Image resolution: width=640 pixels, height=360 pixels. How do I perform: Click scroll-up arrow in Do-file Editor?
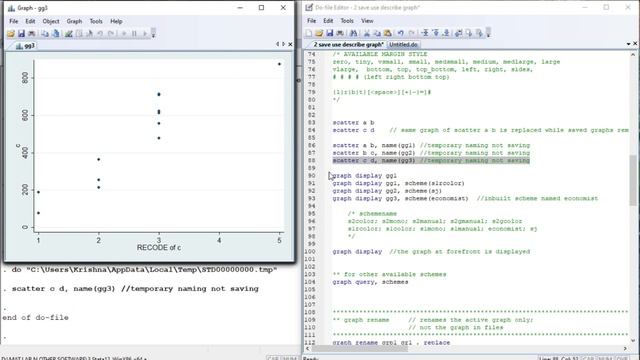[x=633, y=55]
